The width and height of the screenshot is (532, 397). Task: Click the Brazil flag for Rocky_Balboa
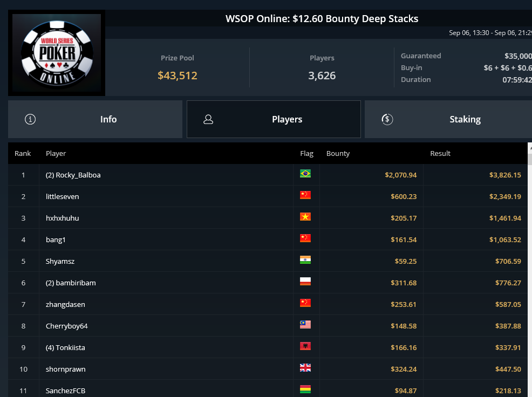point(305,173)
